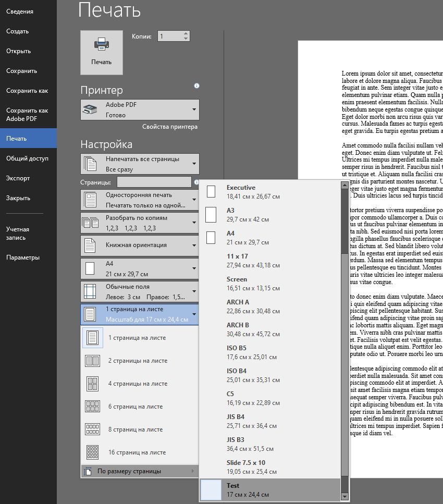The image size is (443, 504).
Task: Click the Test paper size swatch icon
Action: [x=211, y=490]
